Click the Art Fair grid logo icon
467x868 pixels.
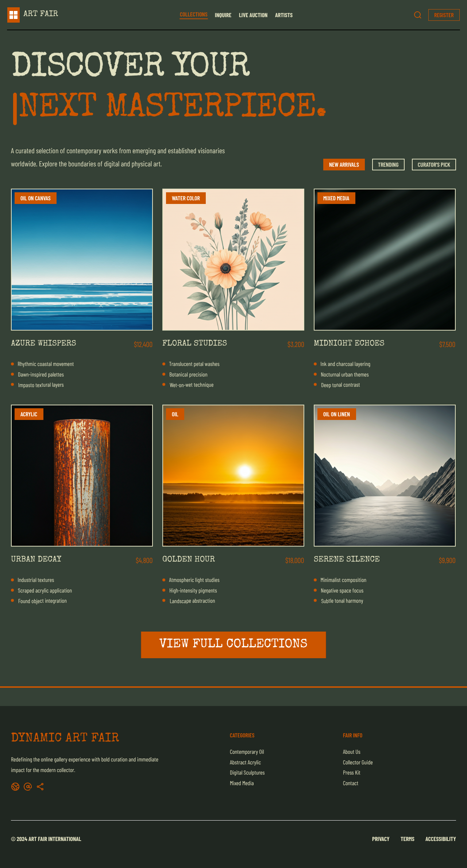point(13,15)
